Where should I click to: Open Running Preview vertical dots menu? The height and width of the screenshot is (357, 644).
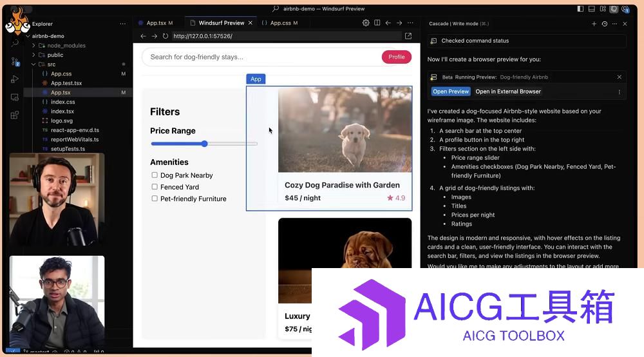click(620, 92)
